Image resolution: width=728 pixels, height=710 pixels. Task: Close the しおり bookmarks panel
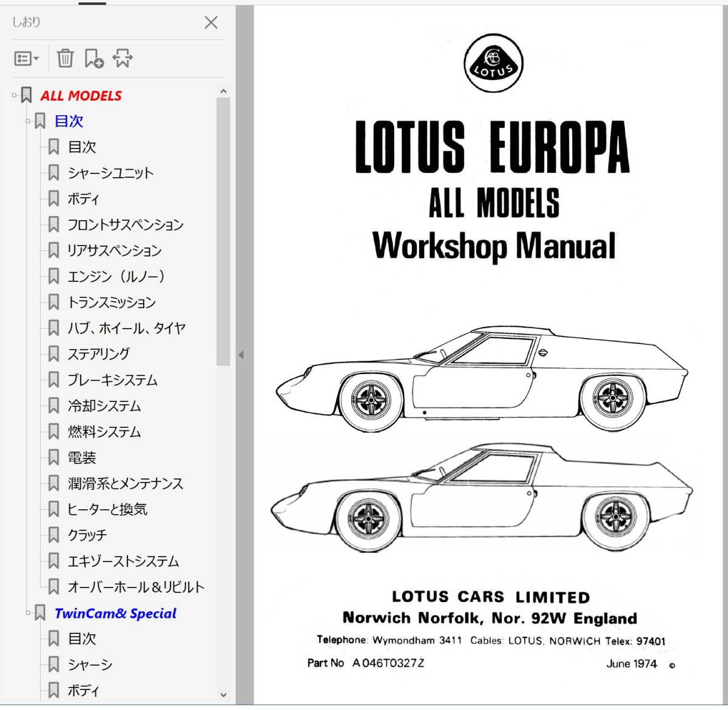point(211,22)
